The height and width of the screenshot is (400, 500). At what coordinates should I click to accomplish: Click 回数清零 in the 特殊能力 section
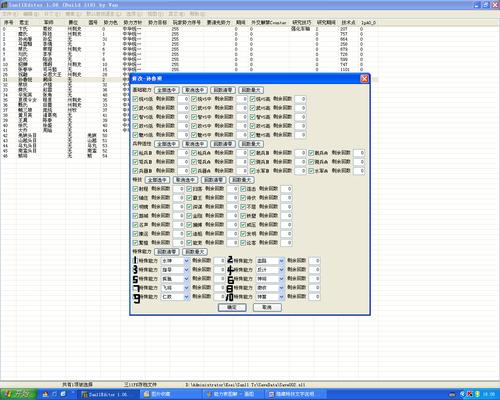(167, 252)
